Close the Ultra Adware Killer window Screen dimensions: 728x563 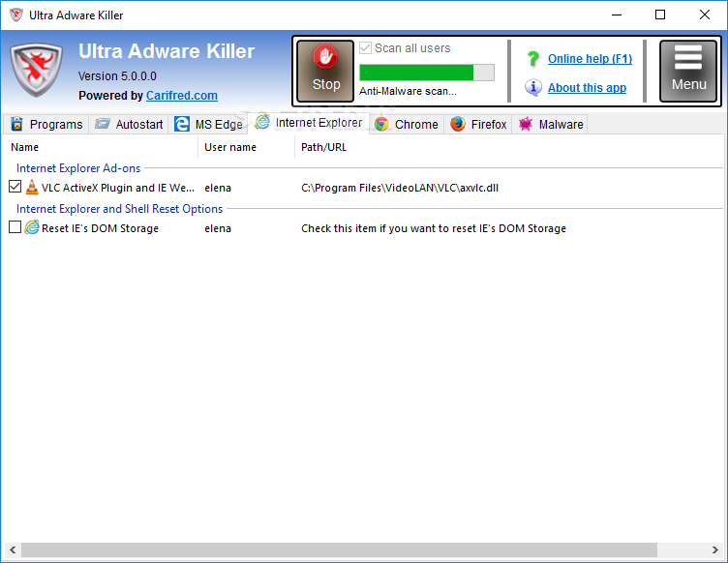click(705, 15)
